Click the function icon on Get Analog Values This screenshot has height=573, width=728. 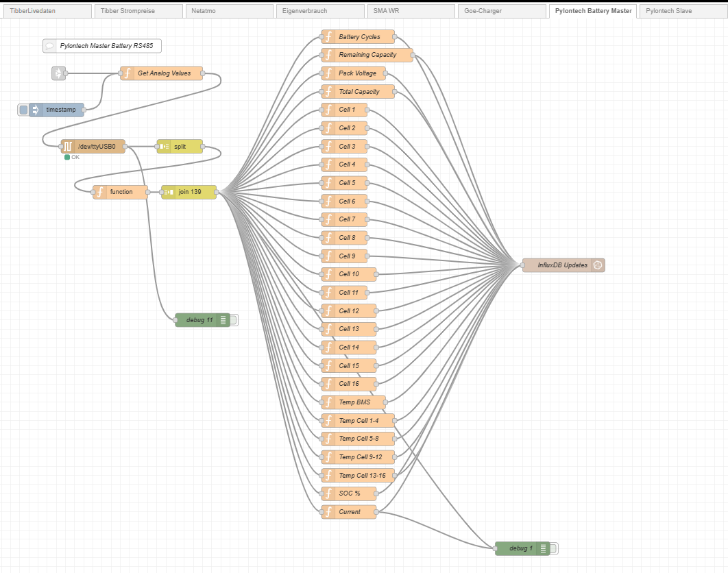click(x=127, y=73)
